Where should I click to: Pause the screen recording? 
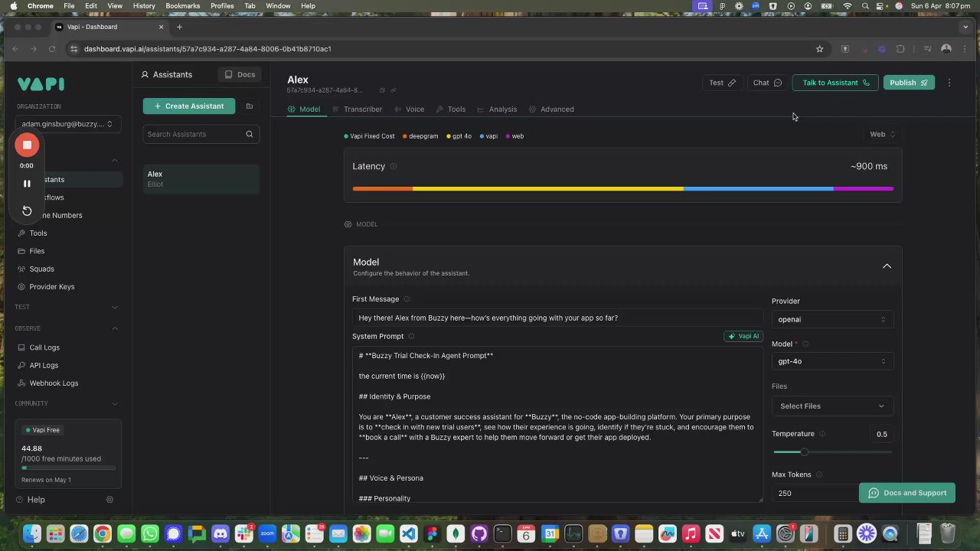(x=27, y=184)
